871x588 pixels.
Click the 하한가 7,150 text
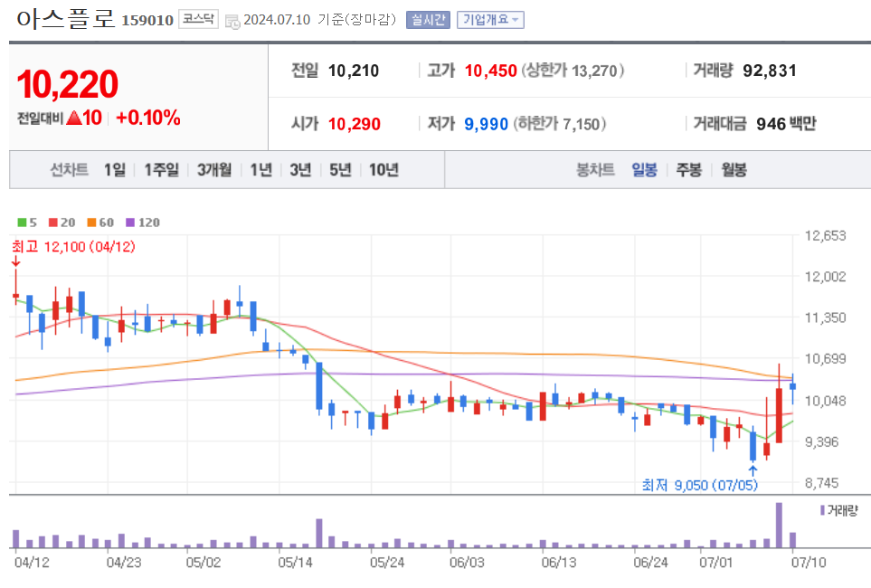pos(559,123)
